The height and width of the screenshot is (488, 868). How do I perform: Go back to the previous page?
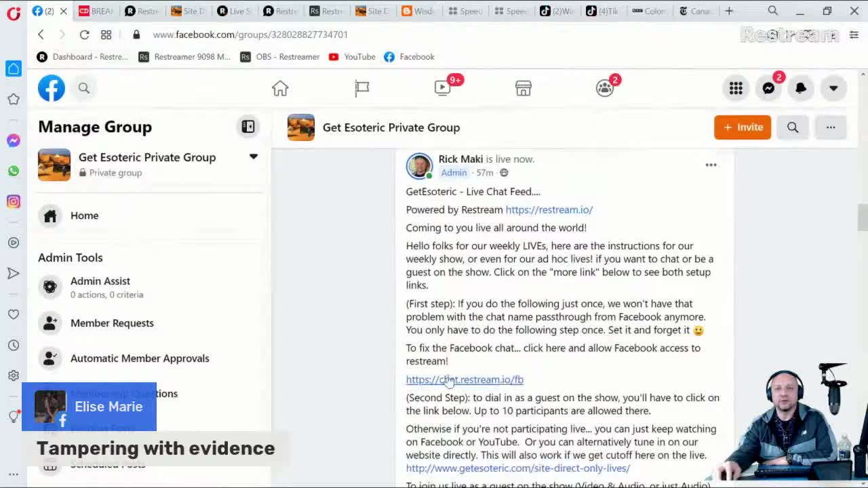click(x=41, y=35)
